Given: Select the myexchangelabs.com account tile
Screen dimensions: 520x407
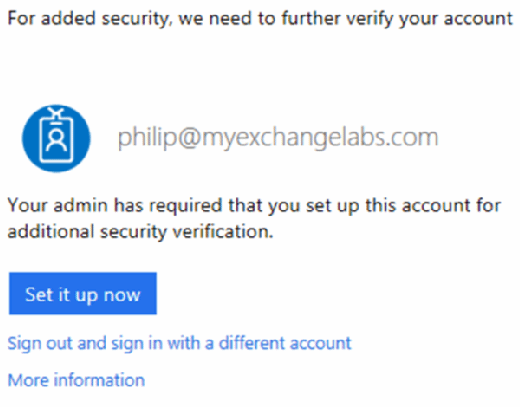Looking at the screenshot, I should click(230, 138).
